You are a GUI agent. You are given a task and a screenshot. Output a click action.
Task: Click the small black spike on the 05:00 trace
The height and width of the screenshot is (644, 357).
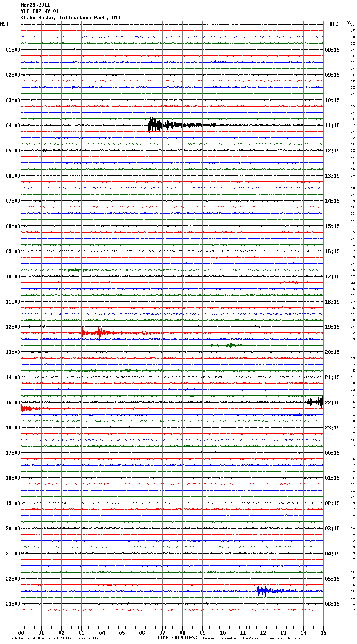tap(44, 150)
